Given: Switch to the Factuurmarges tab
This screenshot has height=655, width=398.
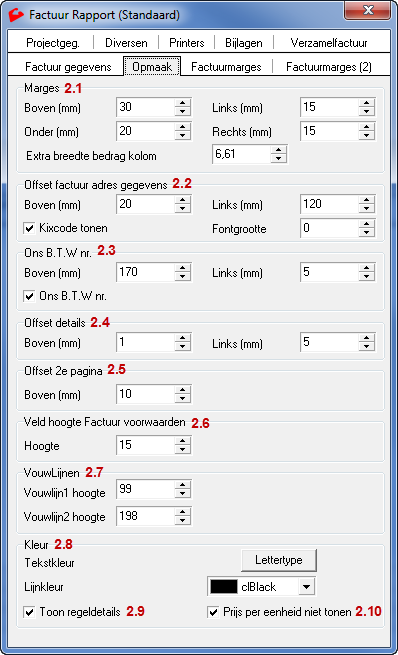Looking at the screenshot, I should click(x=226, y=67).
